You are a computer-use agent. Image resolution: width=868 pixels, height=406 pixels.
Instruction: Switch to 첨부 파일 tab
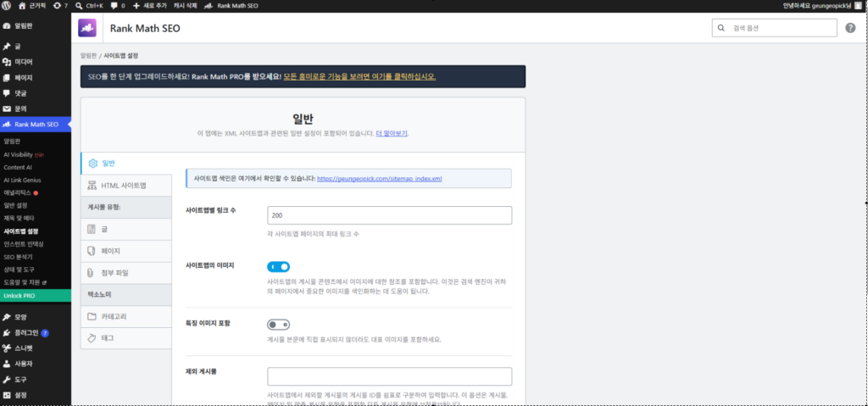tap(126, 273)
